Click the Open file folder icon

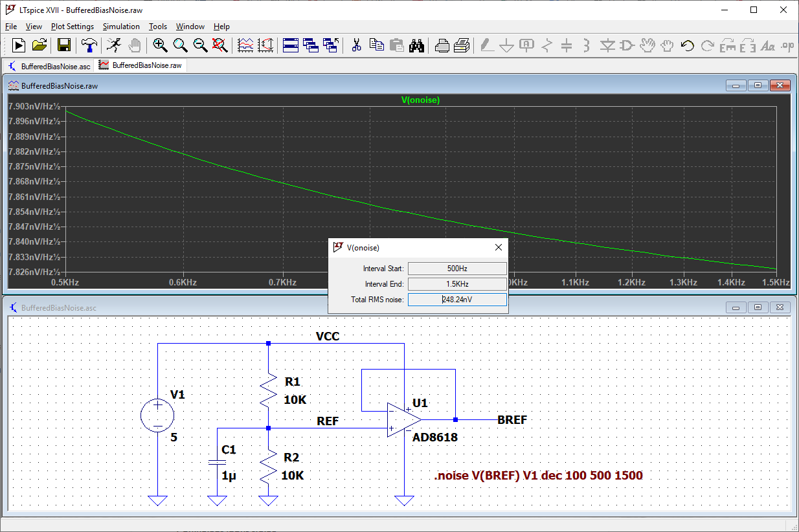click(39, 45)
